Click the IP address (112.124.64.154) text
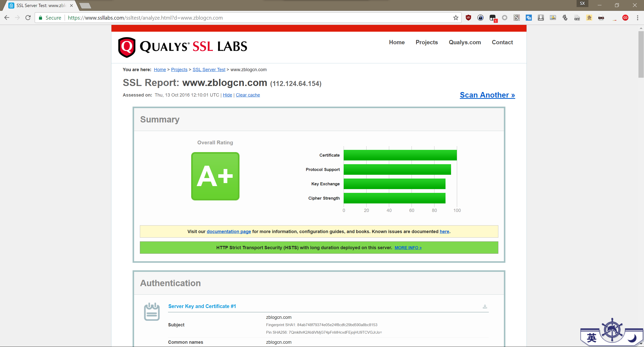Screen dimensions: 644x347 tap(296, 83)
